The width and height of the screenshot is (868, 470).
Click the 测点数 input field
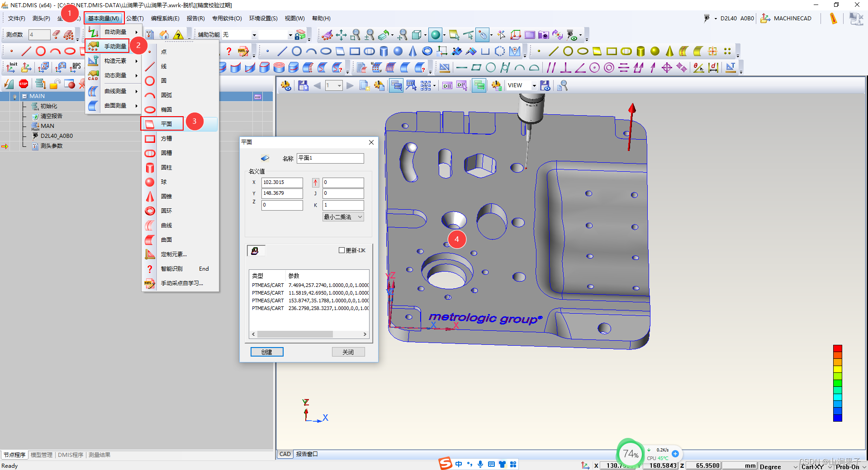point(39,34)
